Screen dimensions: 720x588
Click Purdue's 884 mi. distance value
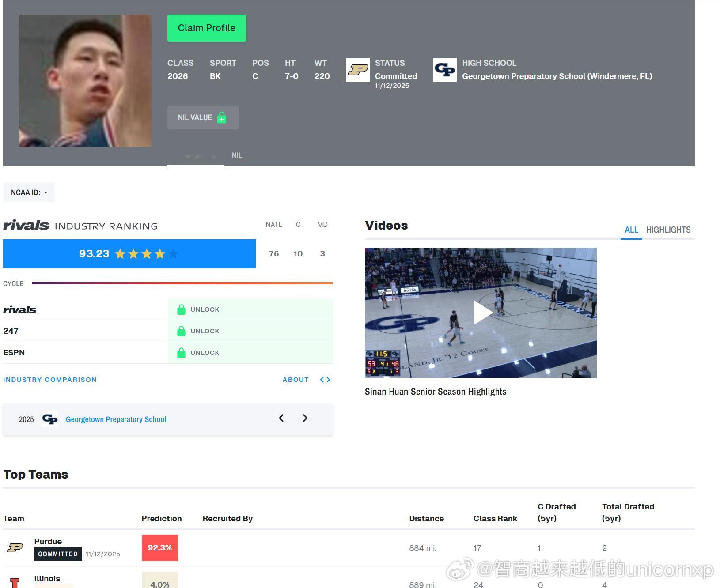pyautogui.click(x=423, y=548)
